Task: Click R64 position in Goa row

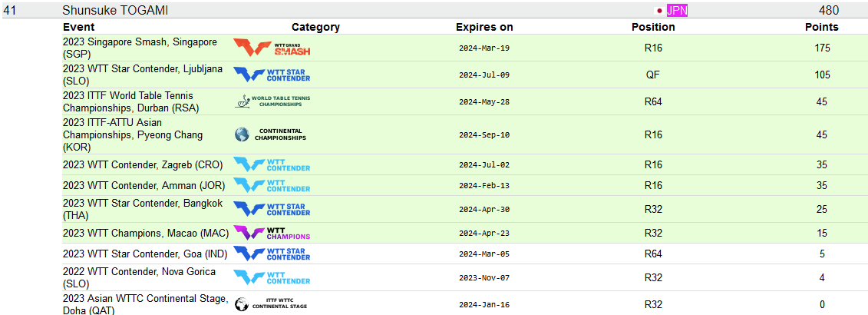Action: click(653, 254)
